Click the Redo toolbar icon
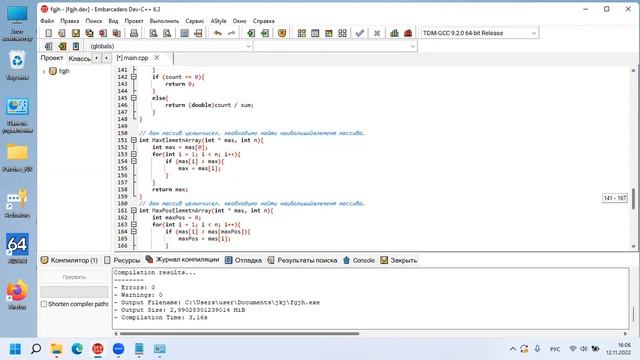This screenshot has height=360, width=640. tap(231, 33)
